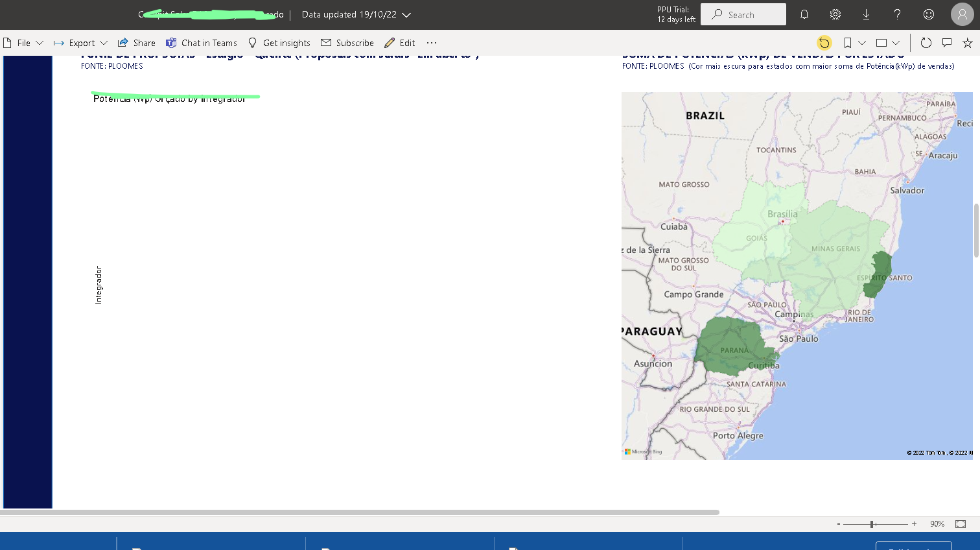Open the comments icon
The image size is (980, 550).
coord(947,43)
